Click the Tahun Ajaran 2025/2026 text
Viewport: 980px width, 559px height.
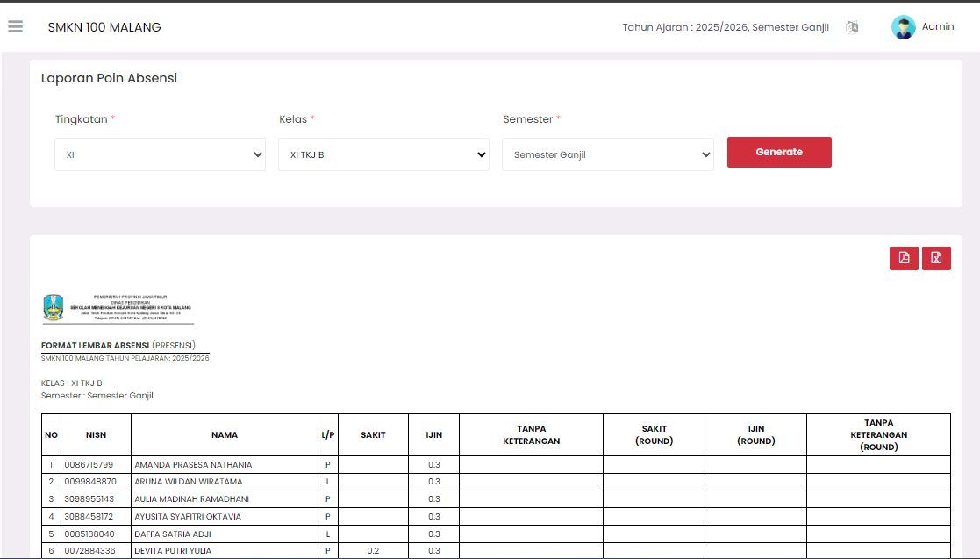pos(725,27)
